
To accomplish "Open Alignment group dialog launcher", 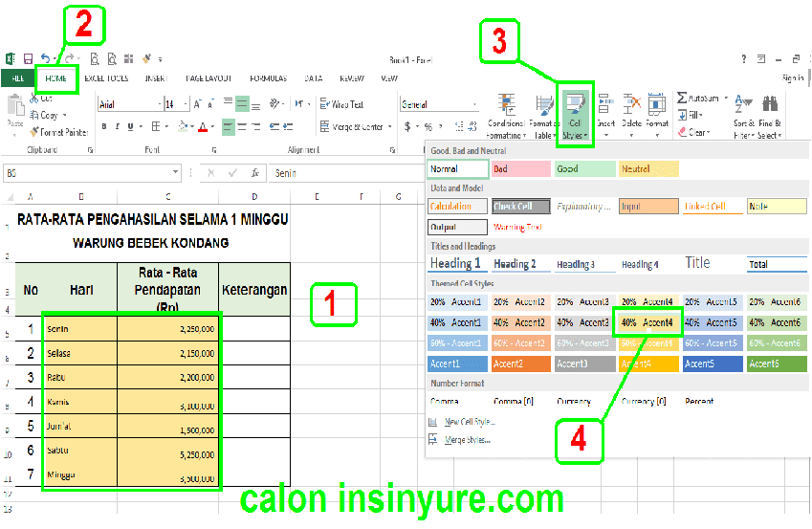I will [392, 150].
